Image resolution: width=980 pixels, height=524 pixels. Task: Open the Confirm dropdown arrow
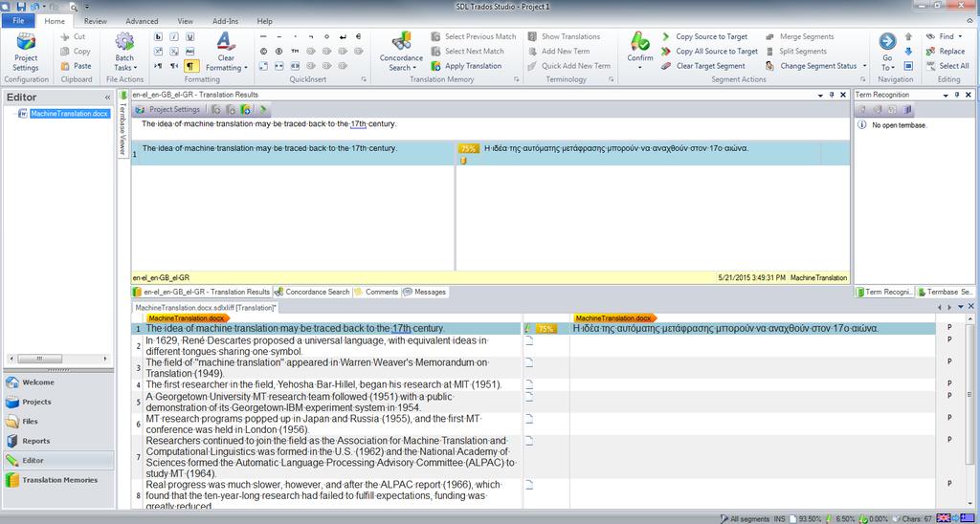(639, 68)
